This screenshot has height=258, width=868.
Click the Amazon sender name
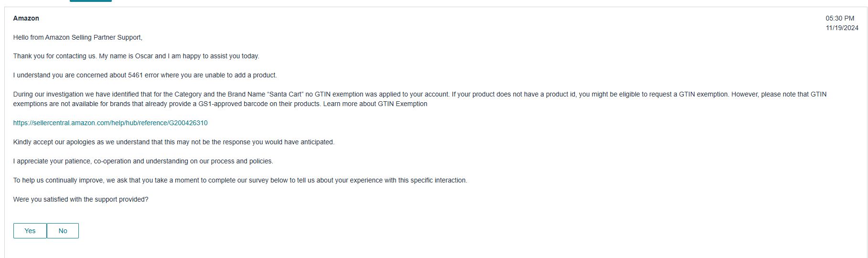pyautogui.click(x=26, y=18)
